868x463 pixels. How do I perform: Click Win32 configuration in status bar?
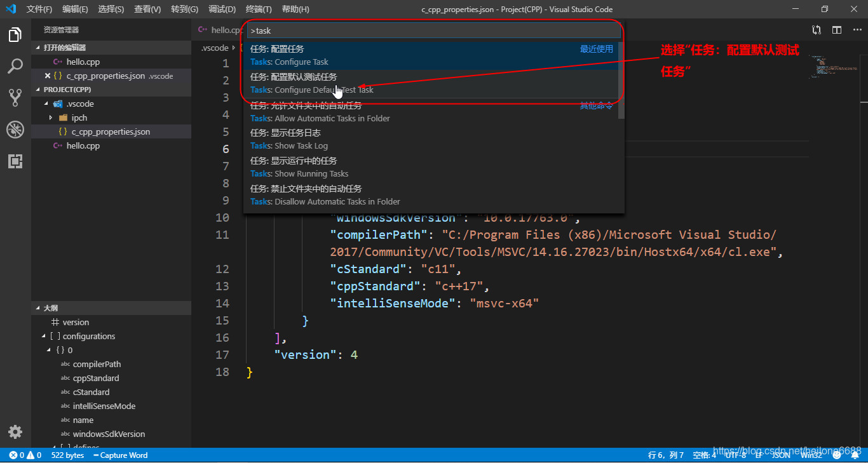pos(811,455)
